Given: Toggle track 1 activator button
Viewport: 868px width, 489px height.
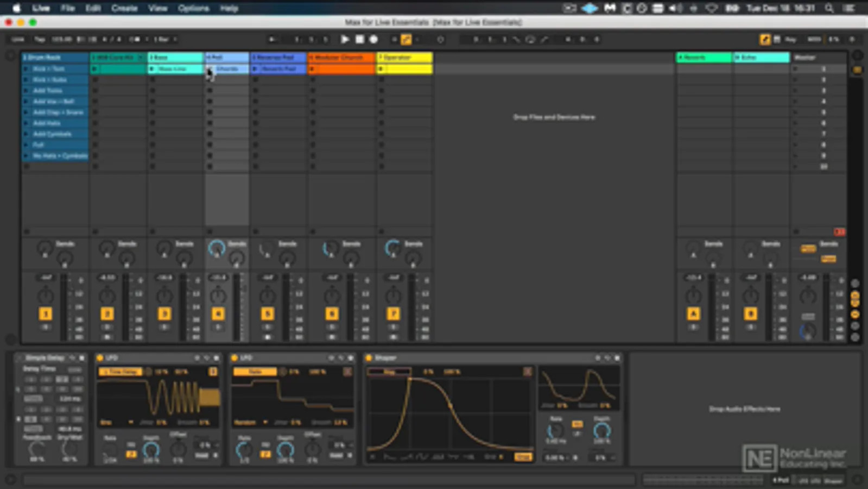Looking at the screenshot, I should (46, 314).
